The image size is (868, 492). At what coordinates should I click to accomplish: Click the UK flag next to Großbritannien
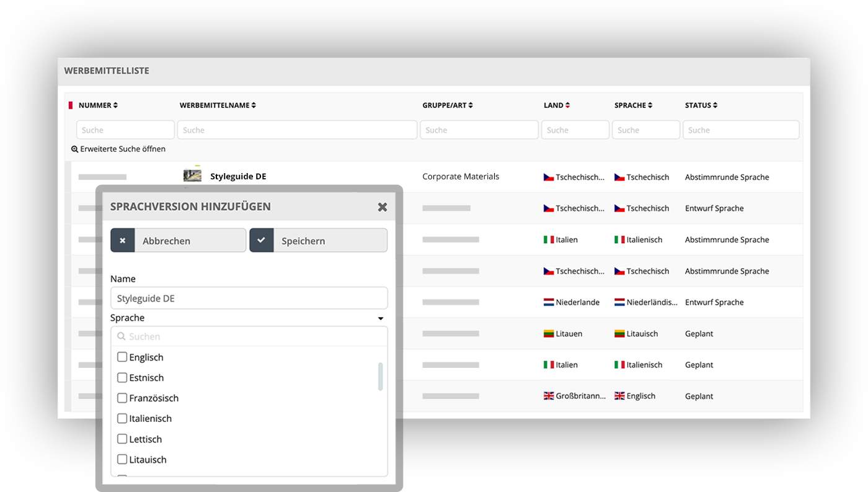(549, 396)
